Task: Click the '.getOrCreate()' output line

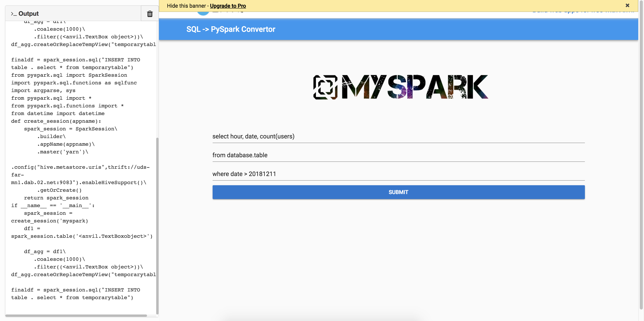Action: coord(59,190)
